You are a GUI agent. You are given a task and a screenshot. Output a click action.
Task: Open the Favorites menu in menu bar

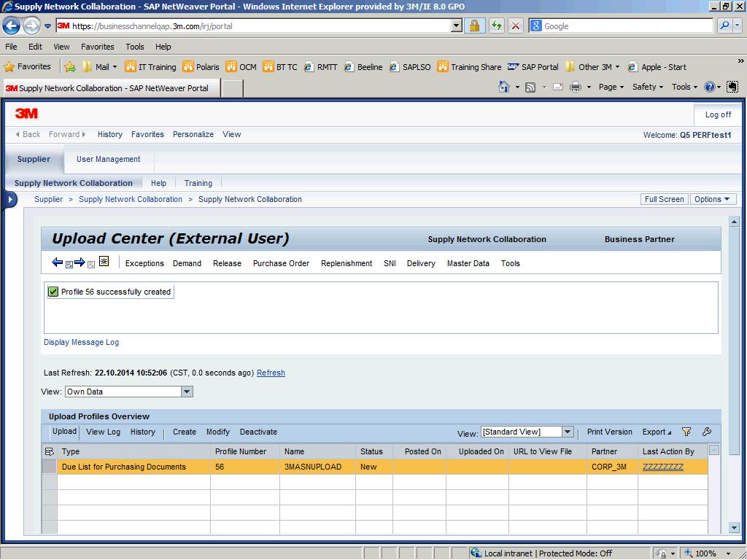98,47
